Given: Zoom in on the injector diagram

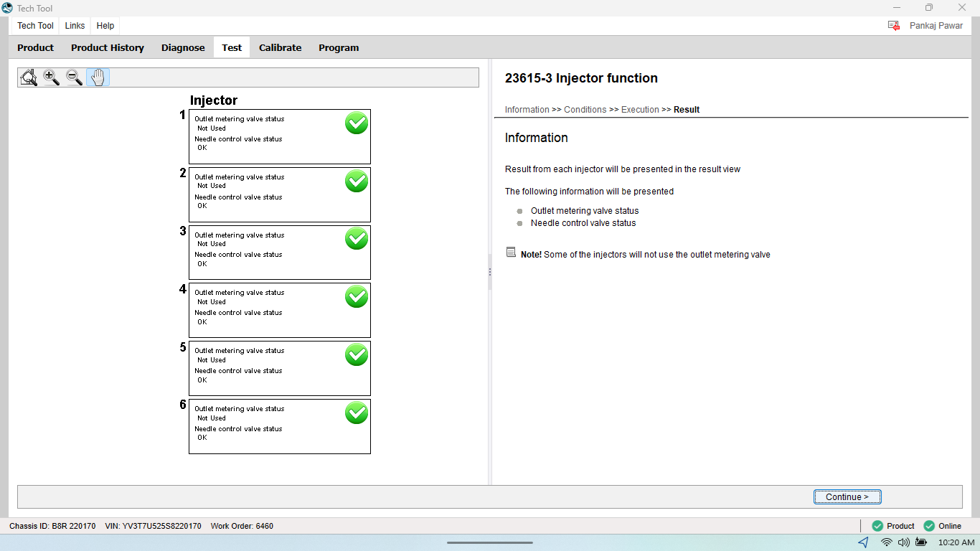Looking at the screenshot, I should [52, 77].
